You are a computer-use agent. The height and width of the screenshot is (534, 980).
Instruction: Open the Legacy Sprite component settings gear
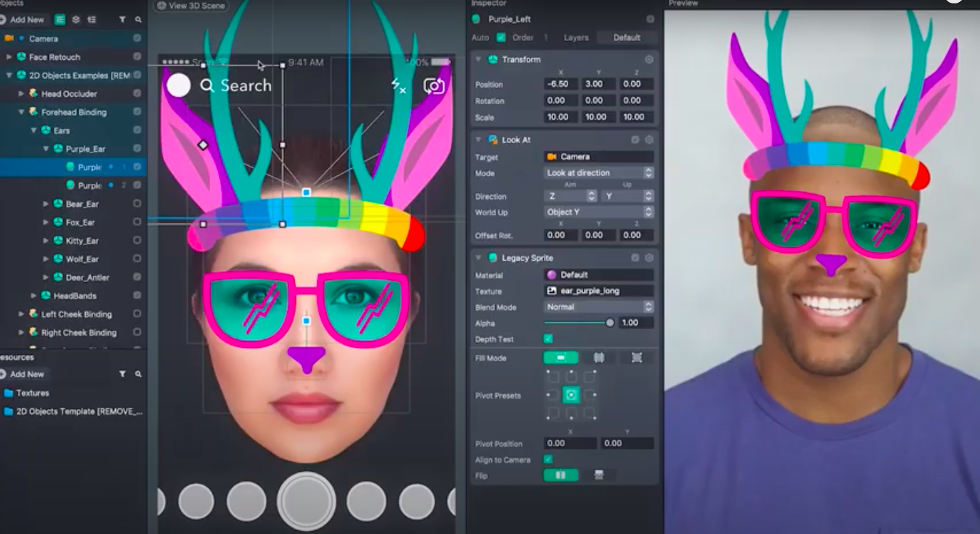click(x=649, y=258)
